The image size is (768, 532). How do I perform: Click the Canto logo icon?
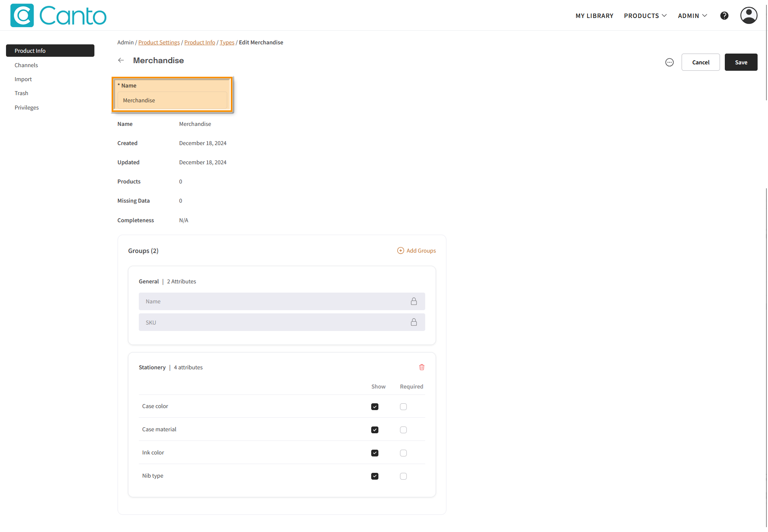coord(22,16)
